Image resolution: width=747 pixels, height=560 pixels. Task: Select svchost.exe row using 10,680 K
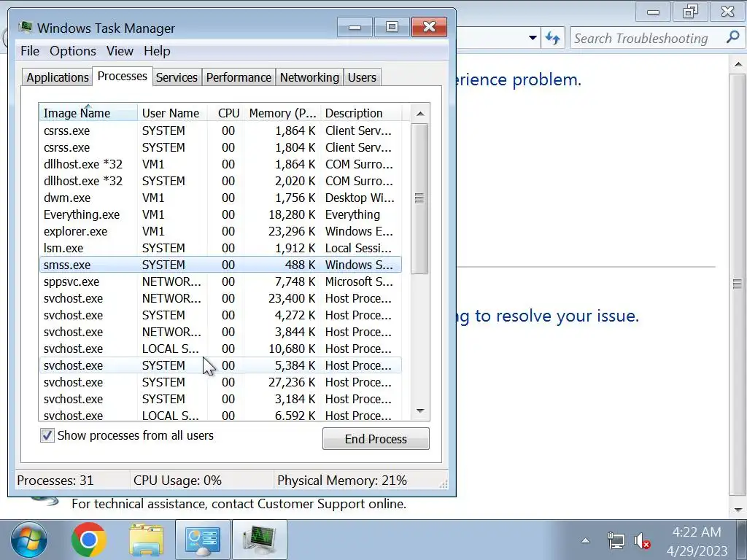(x=220, y=349)
